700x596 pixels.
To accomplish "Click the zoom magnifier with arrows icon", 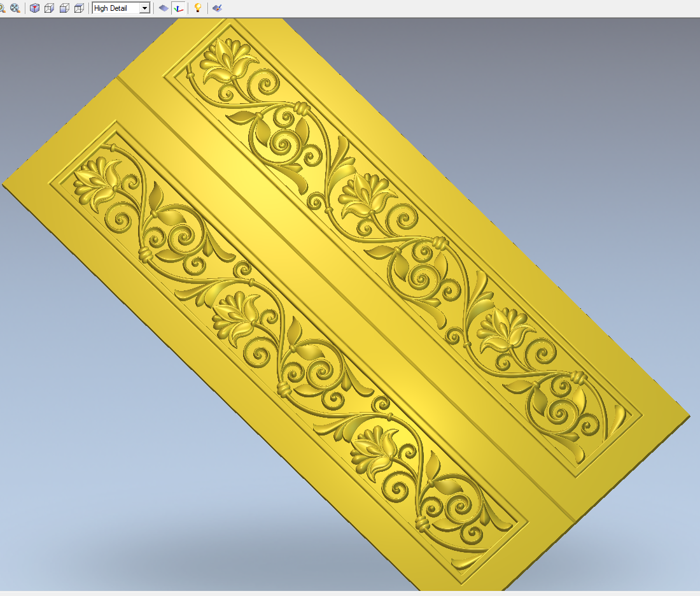I will pos(15,8).
